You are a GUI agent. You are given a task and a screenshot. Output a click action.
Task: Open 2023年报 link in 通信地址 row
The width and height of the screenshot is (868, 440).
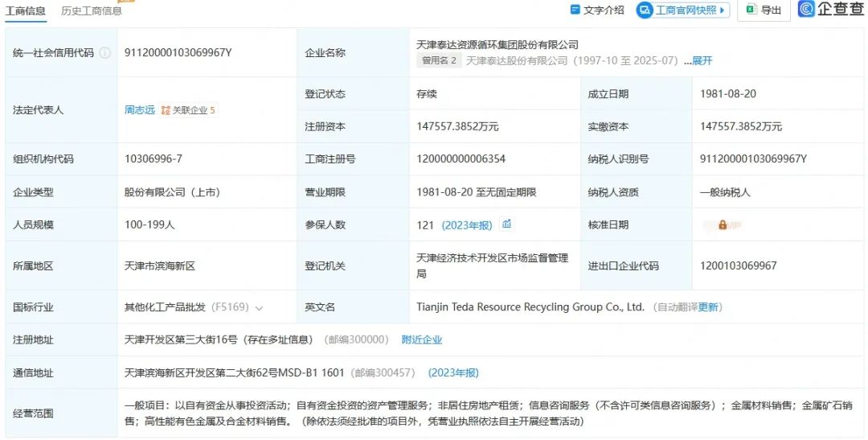click(x=453, y=373)
